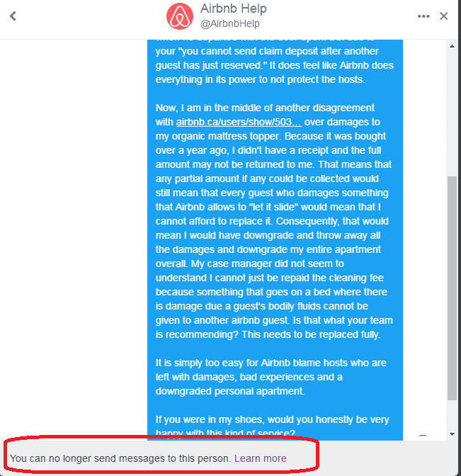Viewport: 461px width, 476px height.
Task: Close the conversation with the X icon
Action: [444, 16]
